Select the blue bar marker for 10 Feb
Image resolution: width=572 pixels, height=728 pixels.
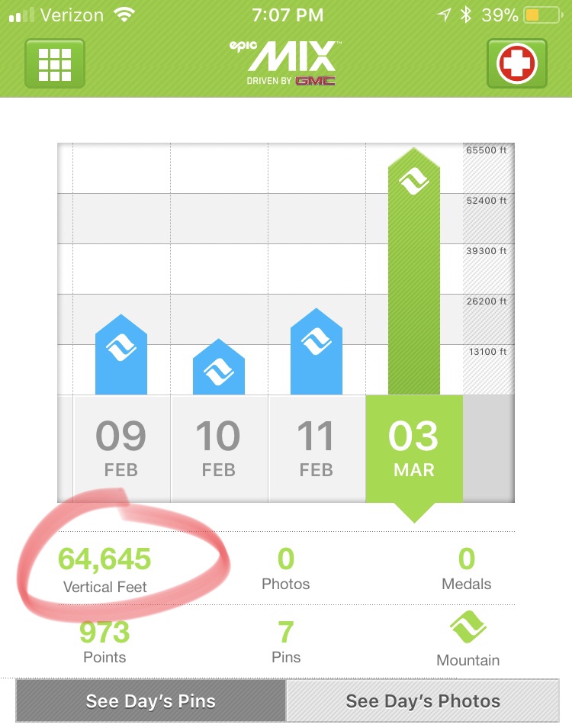(x=218, y=367)
